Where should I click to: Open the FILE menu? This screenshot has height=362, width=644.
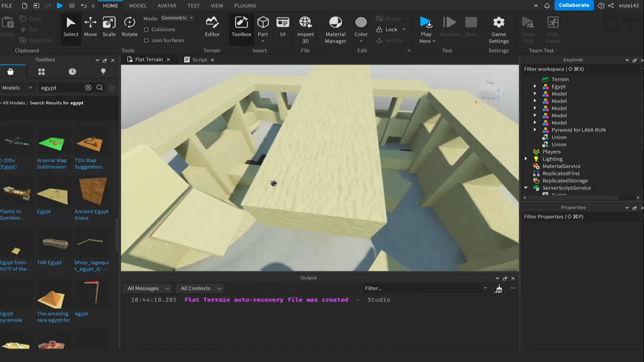pos(7,6)
